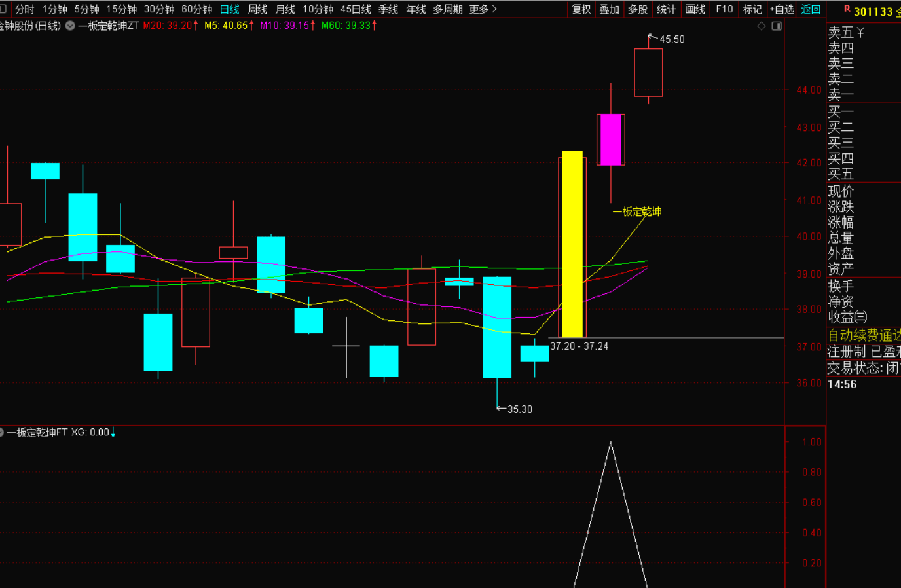This screenshot has width=901, height=588.
Task: Expand the 更多 periods menu
Action: [483, 9]
